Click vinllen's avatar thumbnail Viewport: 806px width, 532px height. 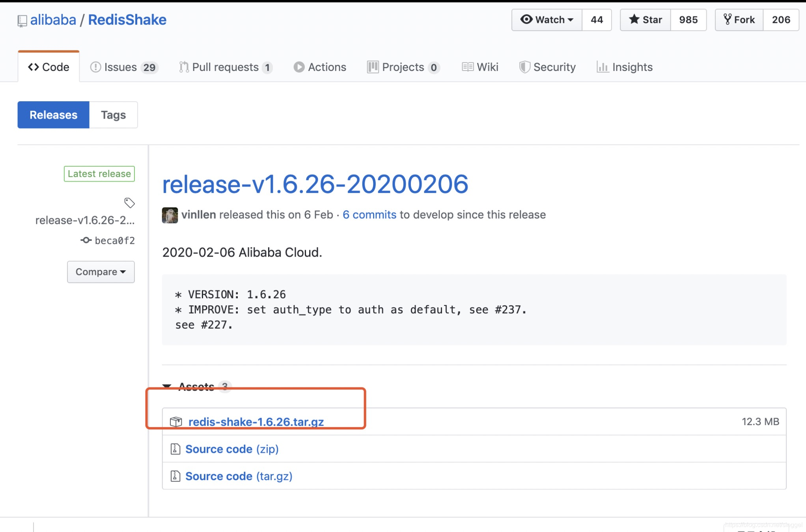170,214
